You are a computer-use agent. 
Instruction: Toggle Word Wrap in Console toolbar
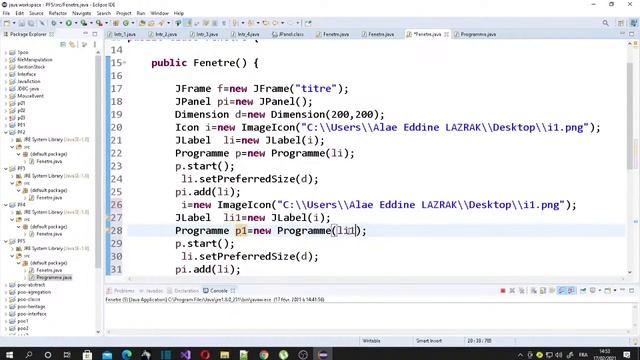pyautogui.click(x=552, y=291)
